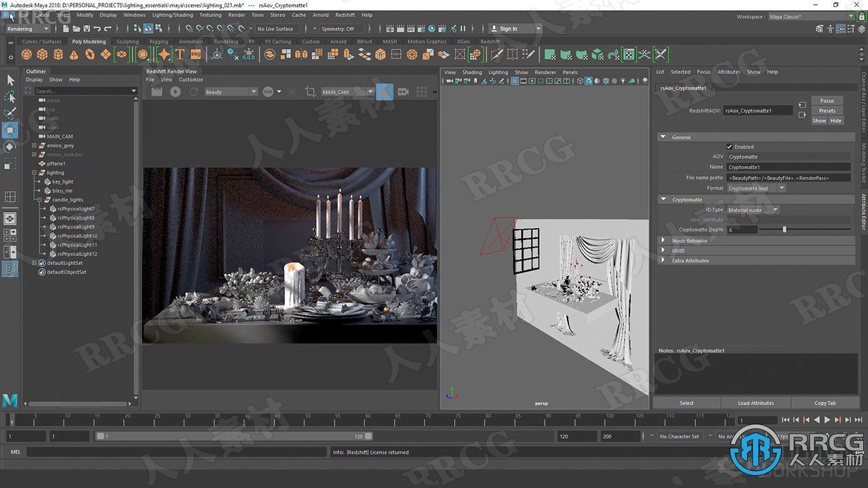Activate the Select tool in the toolbox

pos(10,80)
